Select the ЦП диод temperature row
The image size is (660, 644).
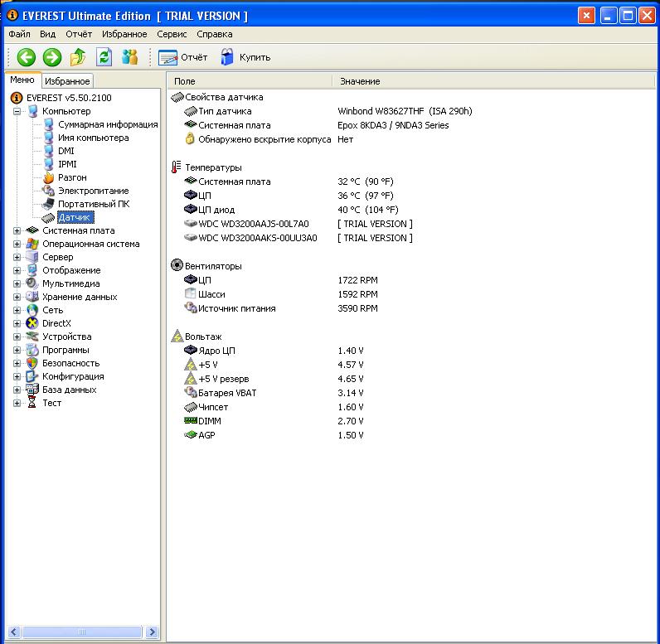(x=216, y=210)
